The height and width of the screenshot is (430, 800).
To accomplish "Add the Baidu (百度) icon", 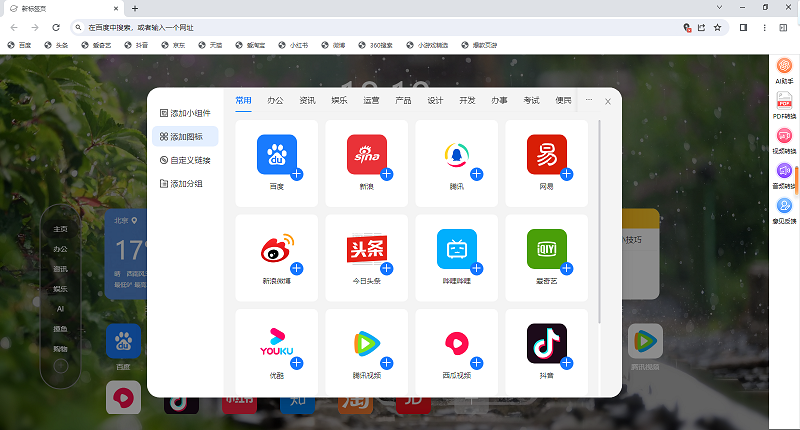I will (297, 175).
